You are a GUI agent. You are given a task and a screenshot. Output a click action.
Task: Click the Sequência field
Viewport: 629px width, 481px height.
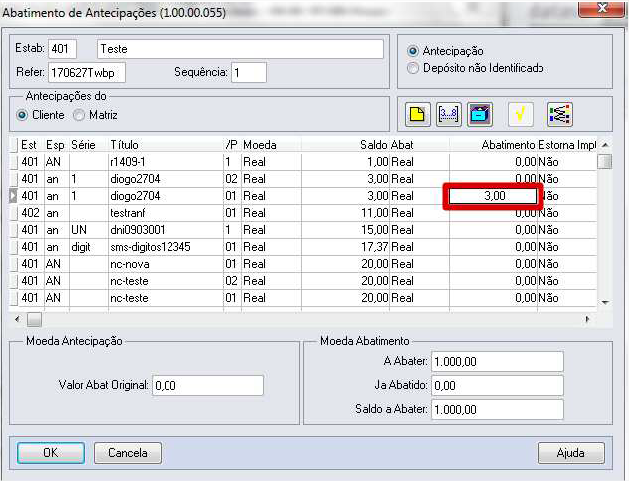point(249,73)
